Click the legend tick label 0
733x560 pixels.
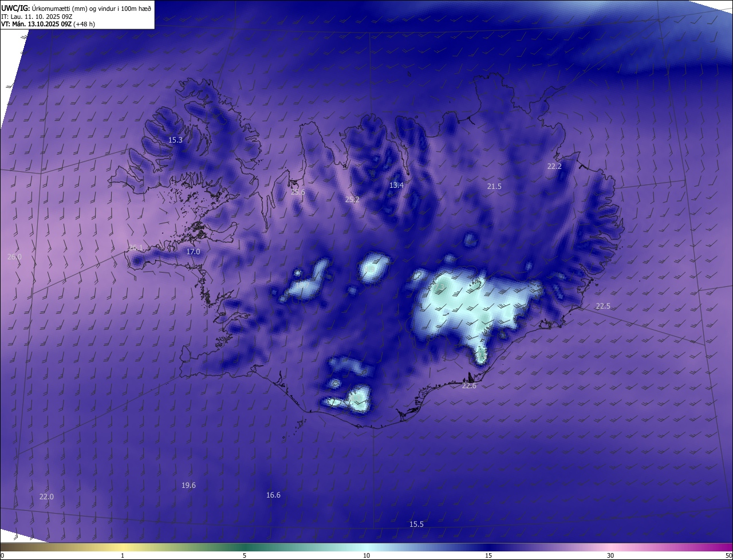pos(2,555)
